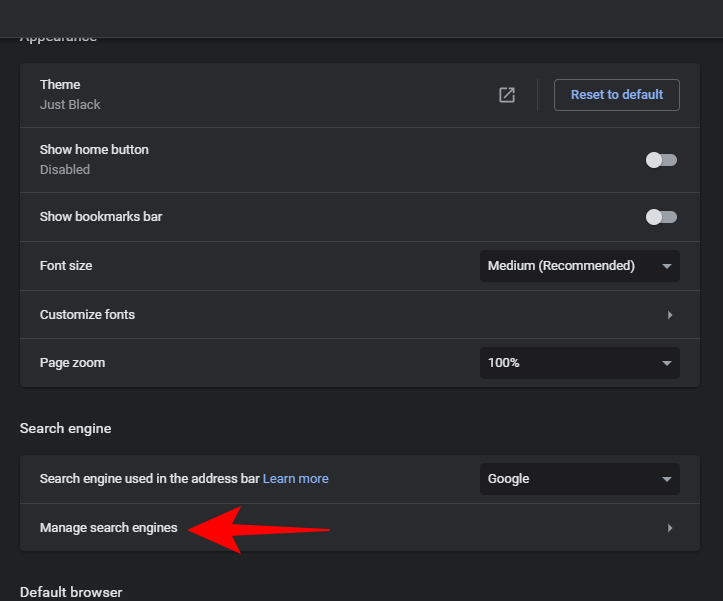Screen dimensions: 723x601
Task: Click the search engine dropdown caret
Action: (x=667, y=479)
